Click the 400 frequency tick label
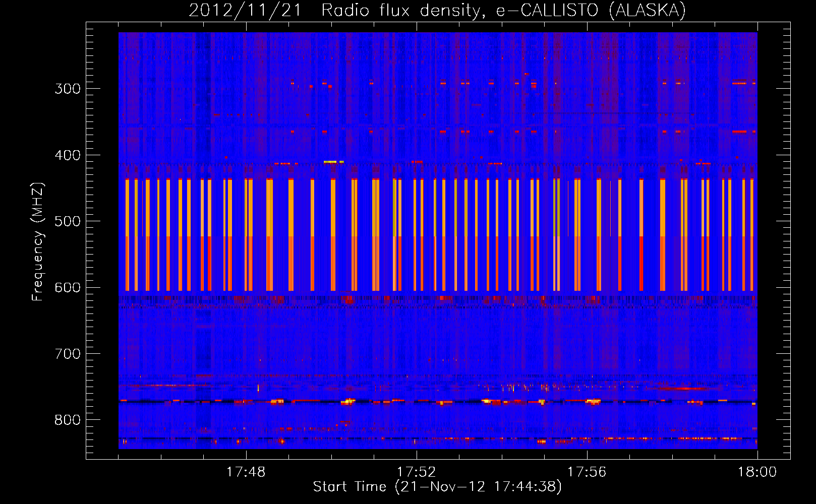The image size is (816, 504). tap(68, 155)
